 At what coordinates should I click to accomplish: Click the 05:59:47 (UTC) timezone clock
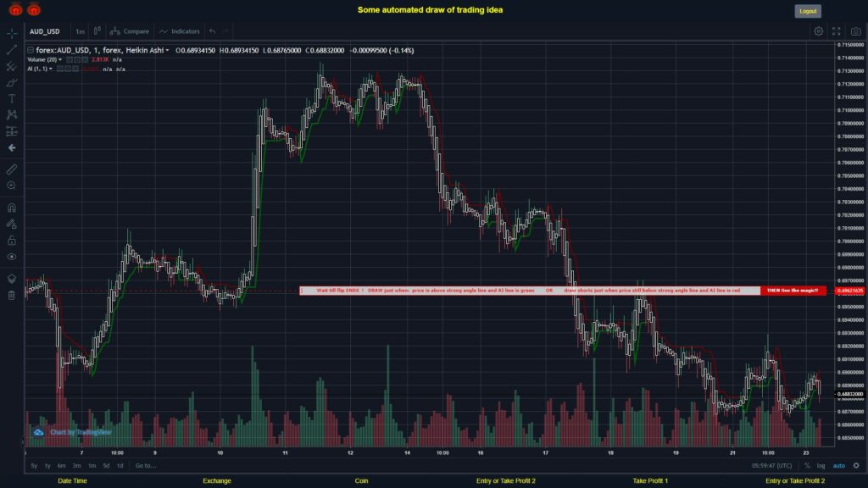pyautogui.click(x=771, y=466)
